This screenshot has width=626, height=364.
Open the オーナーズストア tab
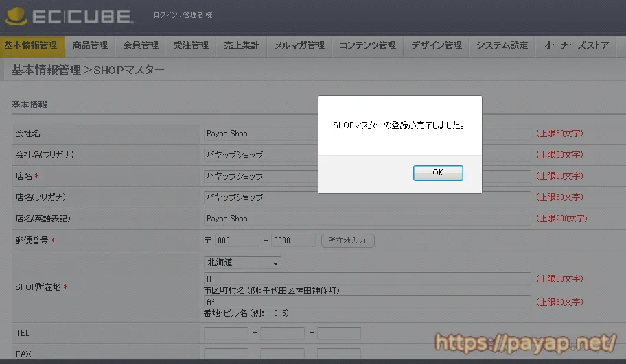tap(576, 46)
